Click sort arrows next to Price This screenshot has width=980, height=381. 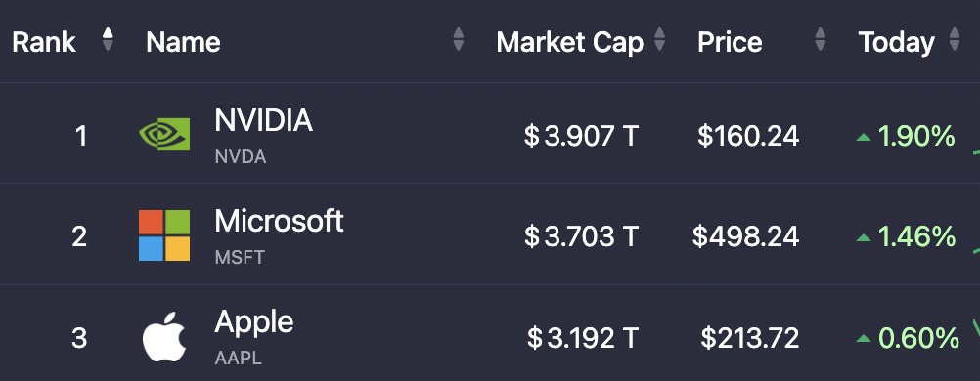(x=821, y=40)
